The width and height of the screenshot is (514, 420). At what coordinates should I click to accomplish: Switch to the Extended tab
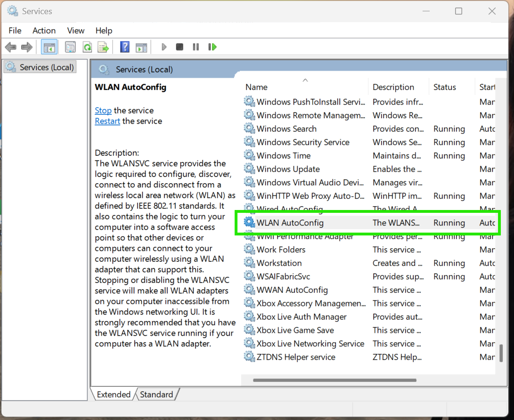pos(114,394)
